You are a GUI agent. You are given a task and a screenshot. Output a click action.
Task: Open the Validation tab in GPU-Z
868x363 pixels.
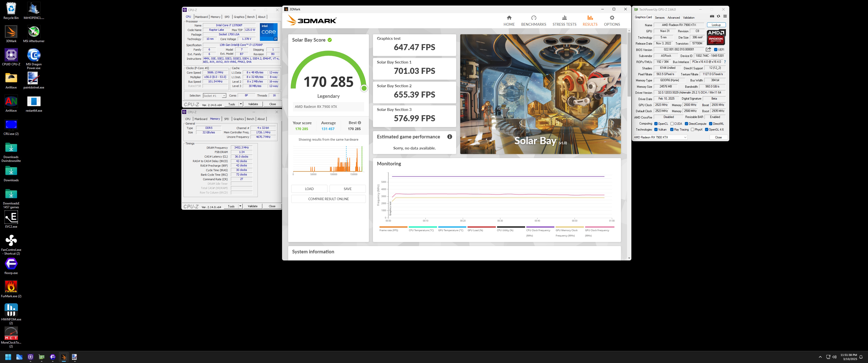(x=688, y=17)
